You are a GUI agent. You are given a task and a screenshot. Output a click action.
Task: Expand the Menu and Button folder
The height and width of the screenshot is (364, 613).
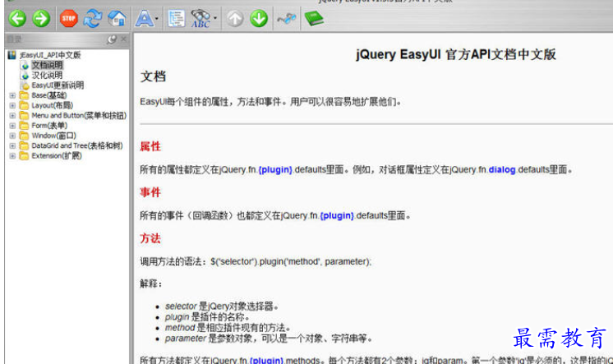12,116
